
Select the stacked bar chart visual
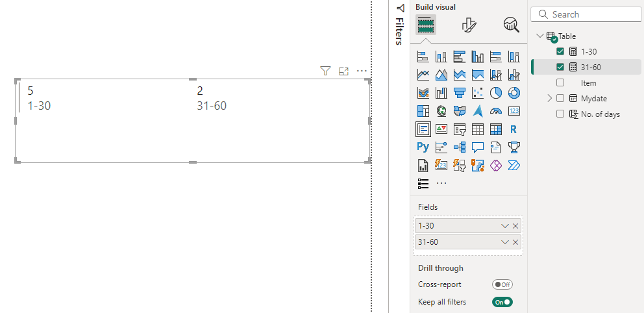pos(423,56)
